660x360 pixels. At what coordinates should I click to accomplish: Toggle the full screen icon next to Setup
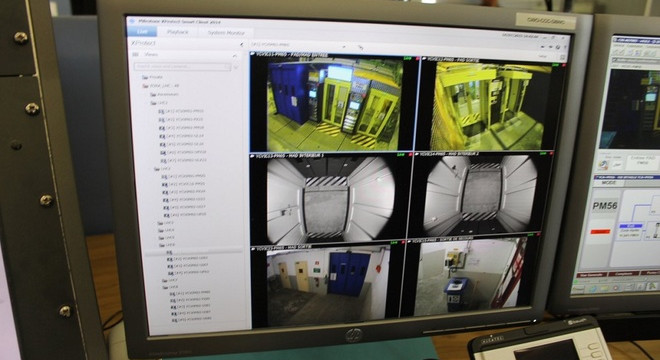pyautogui.click(x=562, y=58)
